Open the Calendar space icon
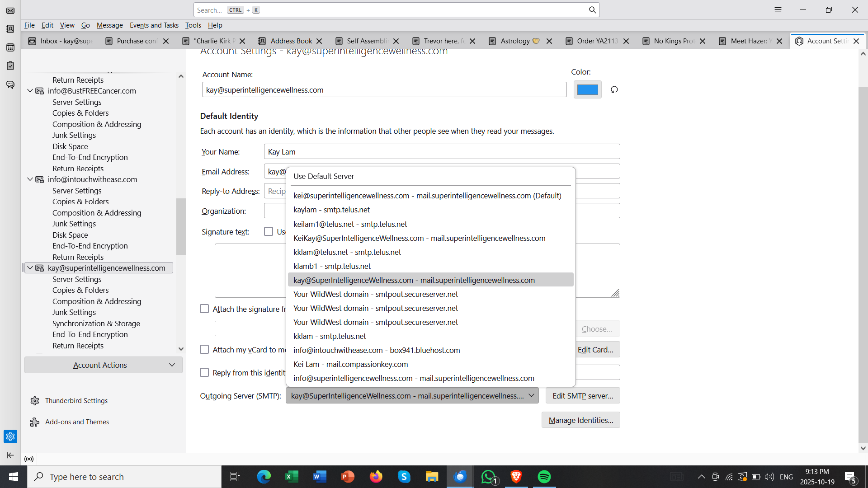Viewport: 868px width, 488px height. (x=10, y=47)
